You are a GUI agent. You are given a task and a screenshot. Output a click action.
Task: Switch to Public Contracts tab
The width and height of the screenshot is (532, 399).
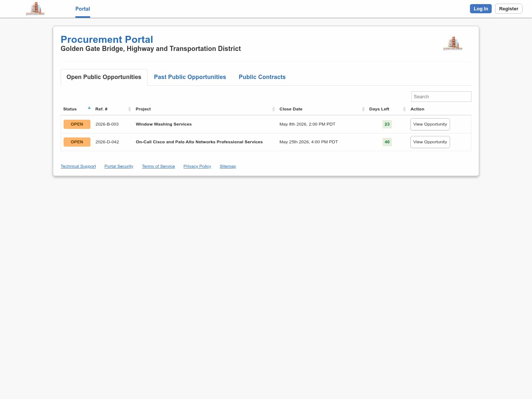coord(262,77)
